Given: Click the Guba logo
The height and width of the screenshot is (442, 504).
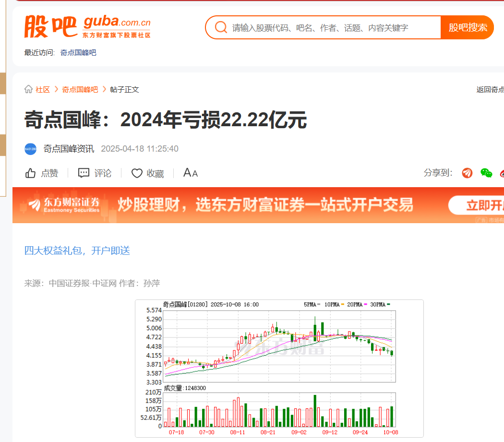Looking at the screenshot, I should (87, 27).
